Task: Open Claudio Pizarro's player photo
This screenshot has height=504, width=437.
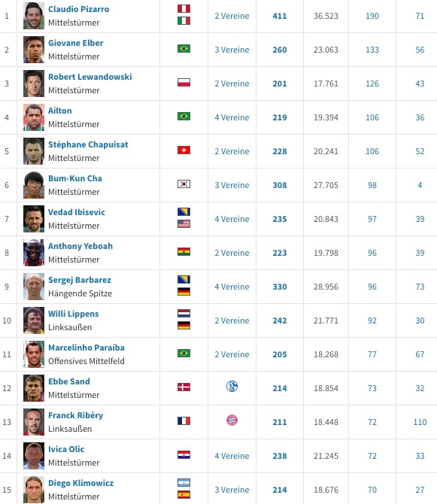Action: click(x=34, y=16)
